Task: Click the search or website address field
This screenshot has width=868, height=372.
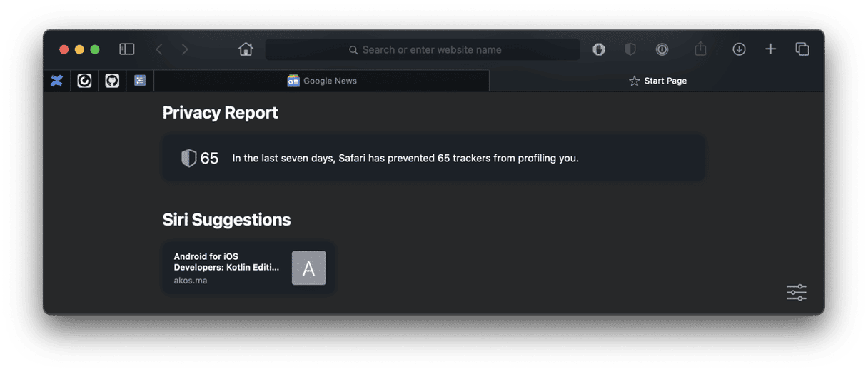Action: point(423,50)
